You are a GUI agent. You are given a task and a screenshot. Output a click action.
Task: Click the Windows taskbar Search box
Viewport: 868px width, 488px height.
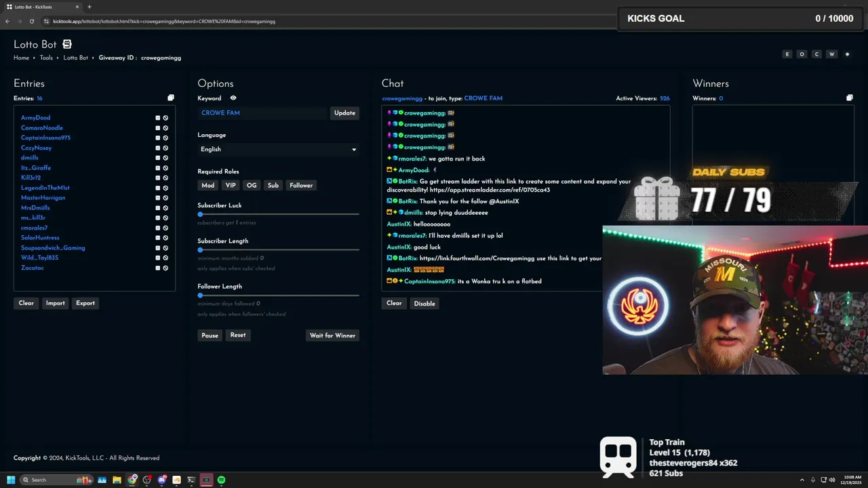click(x=56, y=480)
